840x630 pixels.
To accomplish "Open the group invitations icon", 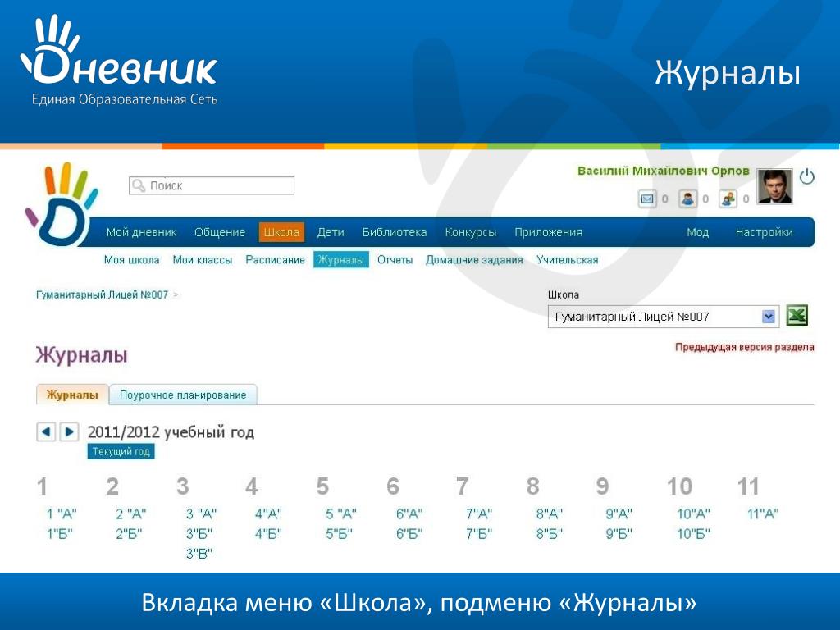I will point(728,199).
